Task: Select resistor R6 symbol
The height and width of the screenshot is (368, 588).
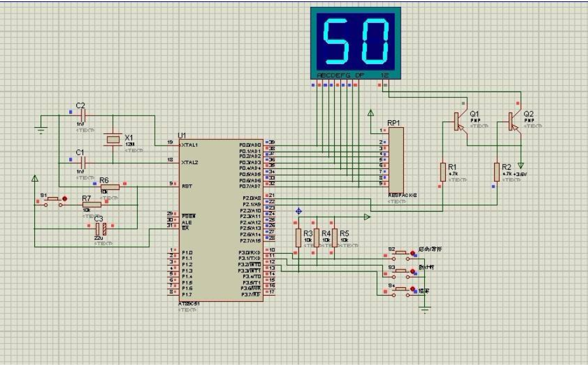Action: coord(110,187)
